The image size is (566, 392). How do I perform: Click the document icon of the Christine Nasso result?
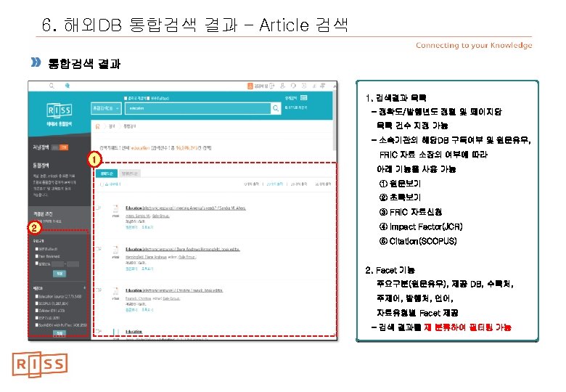tap(115, 291)
